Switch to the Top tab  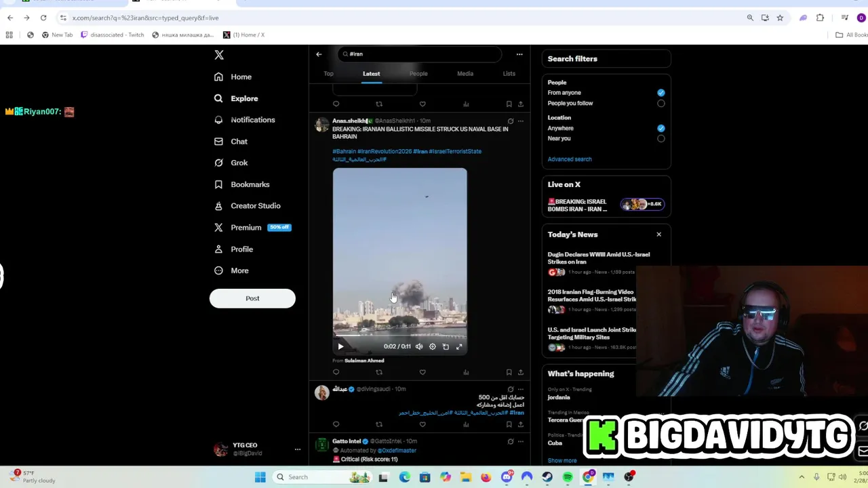328,73
